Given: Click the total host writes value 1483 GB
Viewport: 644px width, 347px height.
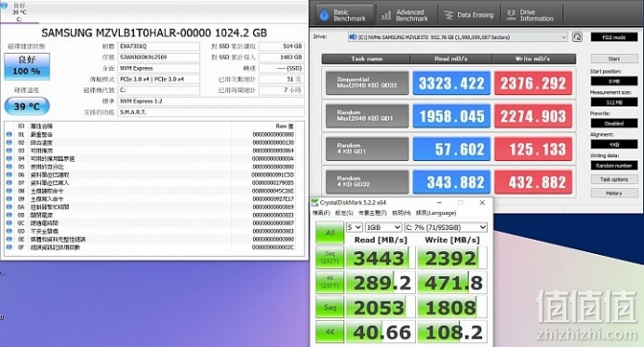Looking at the screenshot, I should point(282,58).
